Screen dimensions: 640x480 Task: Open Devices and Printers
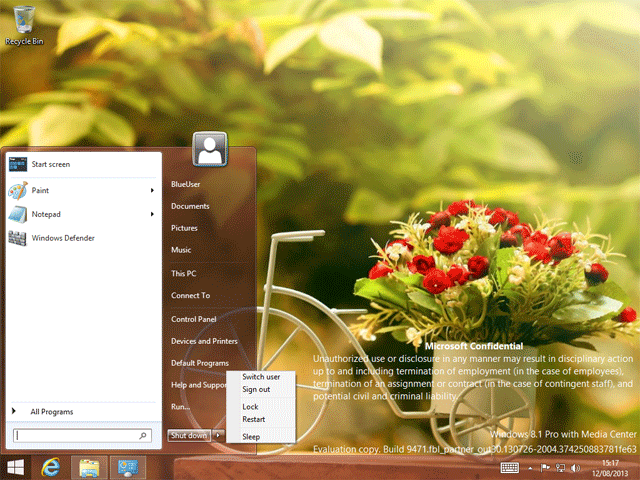point(203,341)
